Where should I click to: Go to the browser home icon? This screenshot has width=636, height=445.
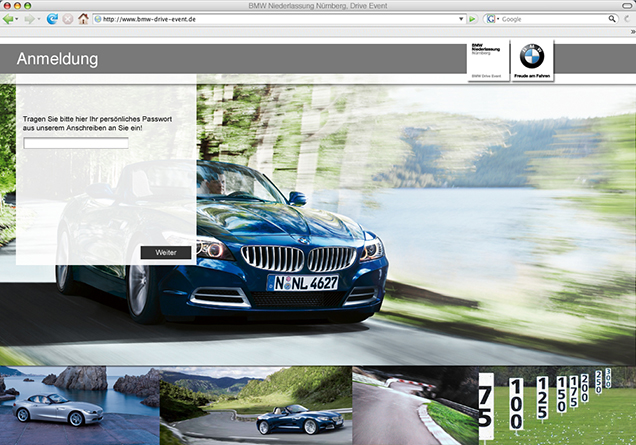(83, 19)
